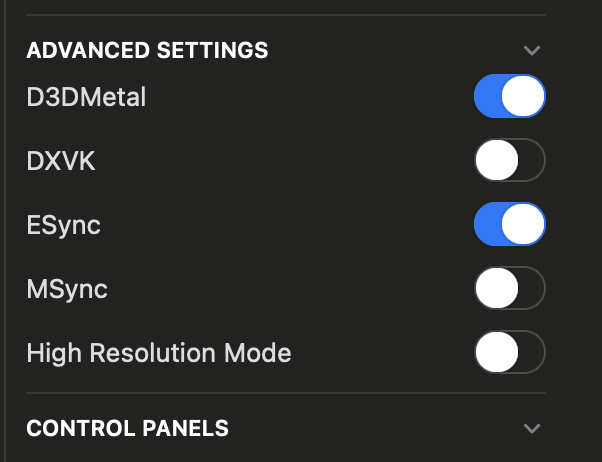Click the DXVK setting label
This screenshot has height=462, width=602.
(x=60, y=161)
